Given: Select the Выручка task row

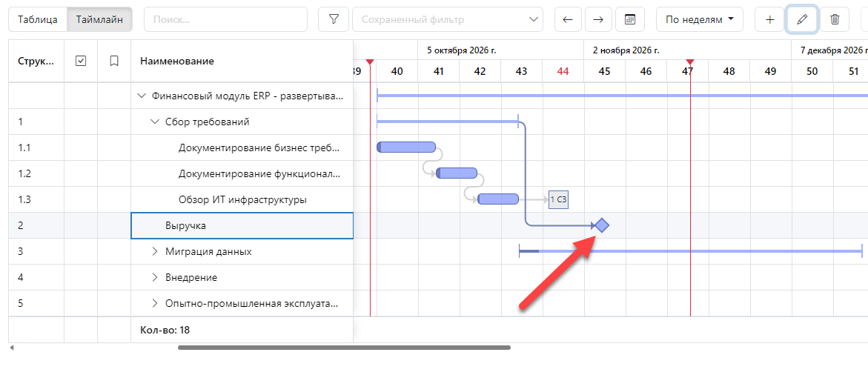Looking at the screenshot, I should click(242, 225).
